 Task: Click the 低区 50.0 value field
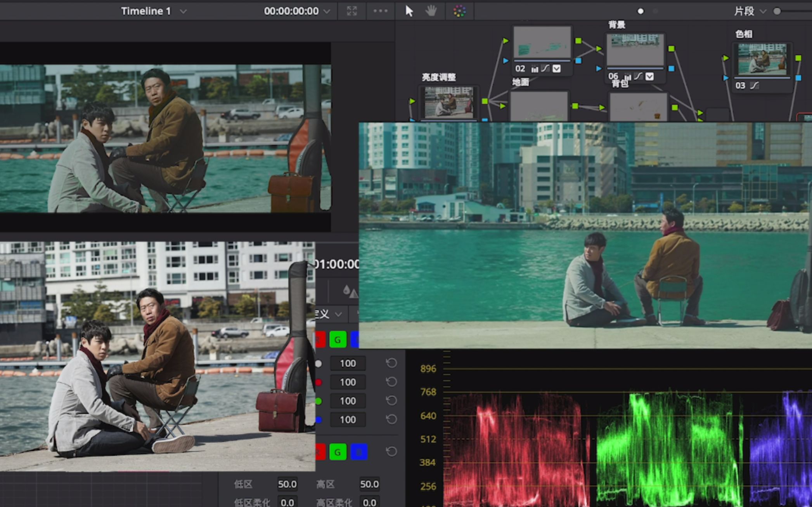(287, 484)
